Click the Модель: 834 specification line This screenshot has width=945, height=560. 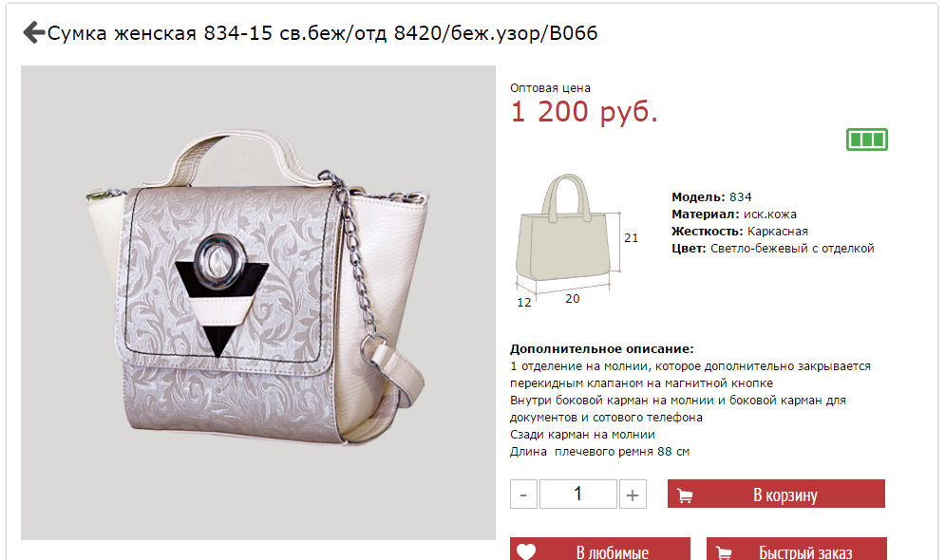click(711, 196)
